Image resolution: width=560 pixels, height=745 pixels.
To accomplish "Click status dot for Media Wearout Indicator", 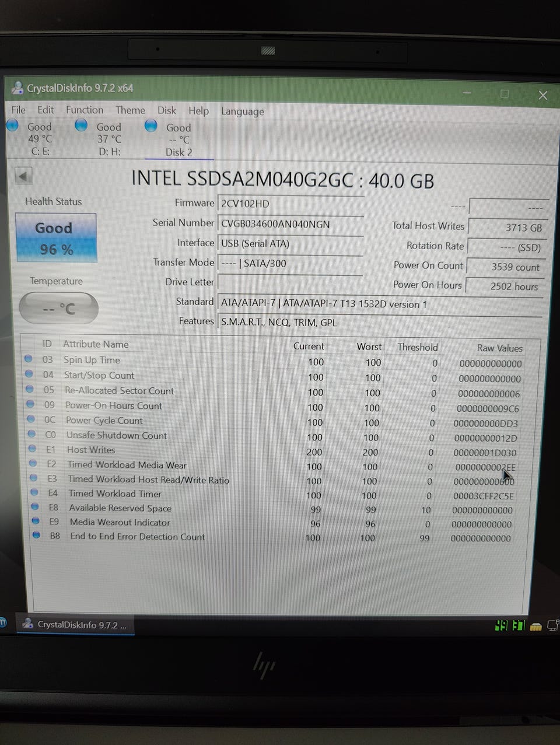I will 36,520.
